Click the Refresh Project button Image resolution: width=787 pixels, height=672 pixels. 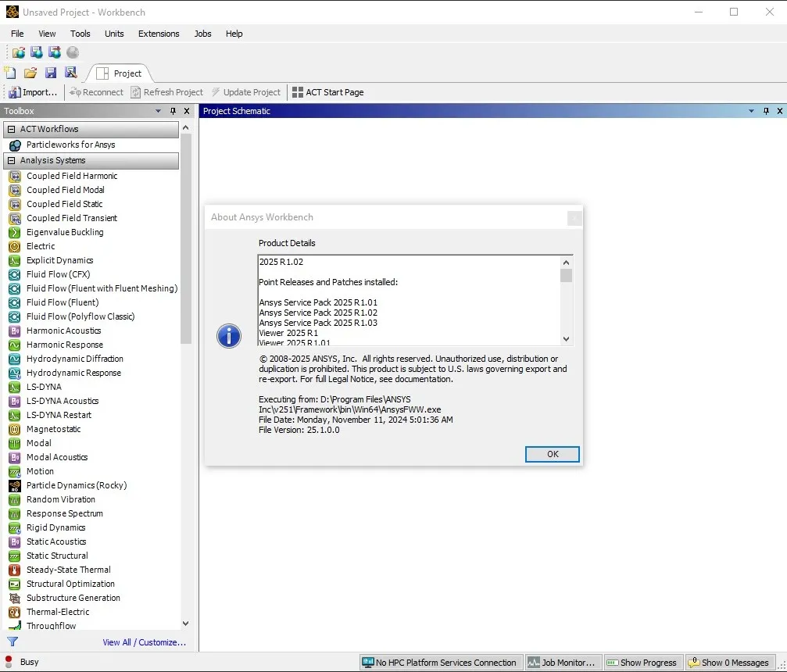point(167,92)
